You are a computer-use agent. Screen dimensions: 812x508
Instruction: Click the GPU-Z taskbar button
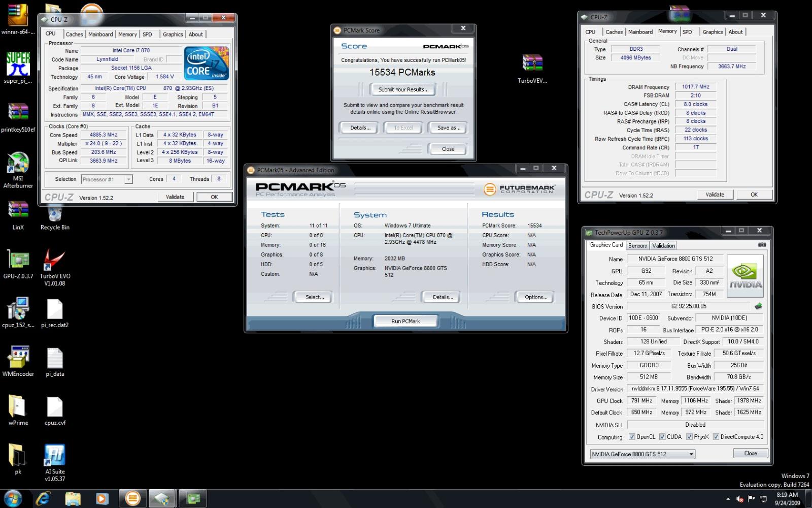(x=192, y=499)
